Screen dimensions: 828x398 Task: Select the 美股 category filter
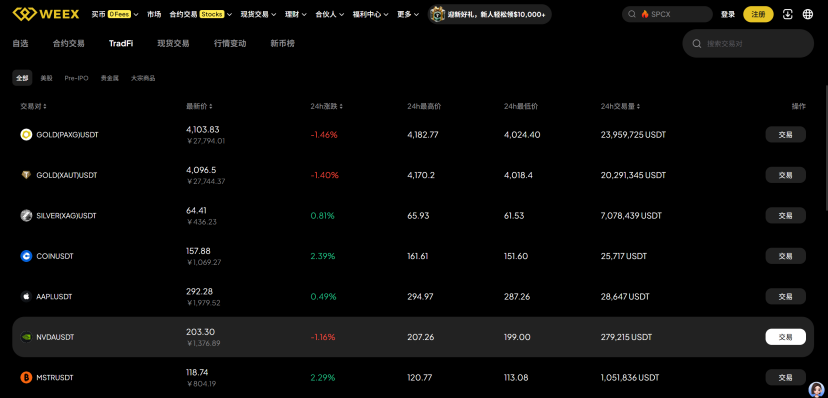46,78
